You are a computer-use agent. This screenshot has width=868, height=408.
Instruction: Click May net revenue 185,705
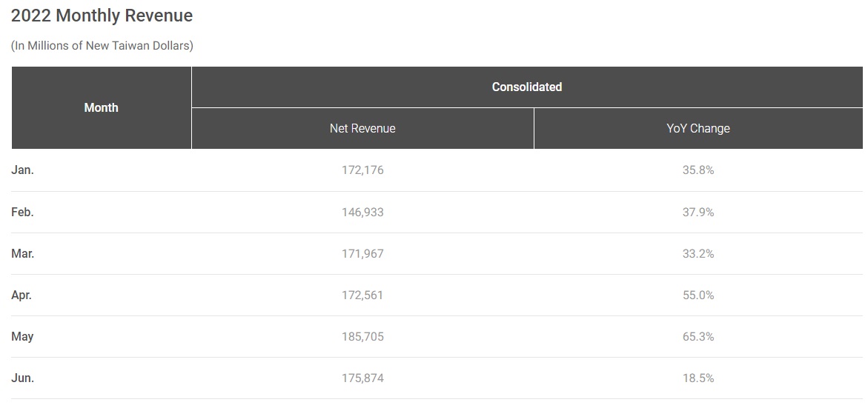coord(362,336)
